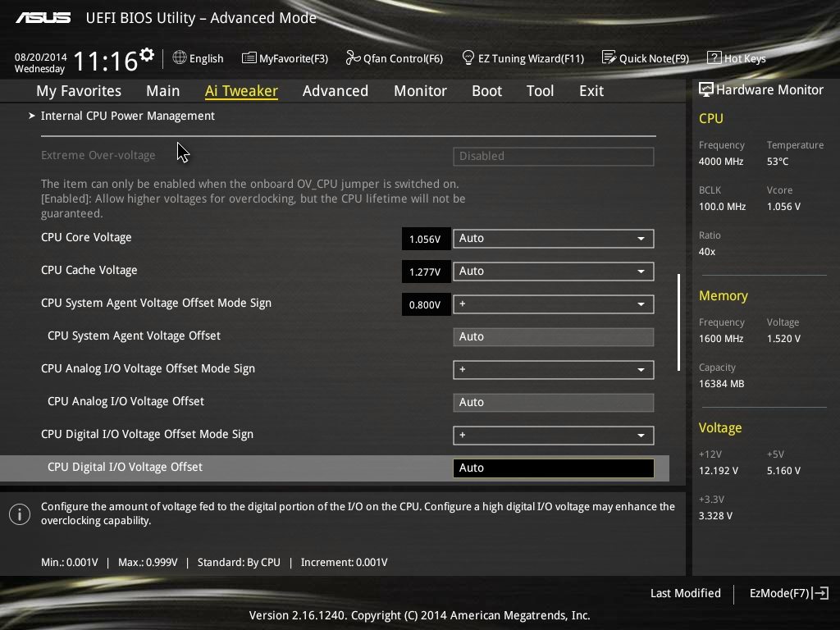Click the 1.520 V memory voltage value
Image resolution: width=840 pixels, height=630 pixels.
coord(783,339)
